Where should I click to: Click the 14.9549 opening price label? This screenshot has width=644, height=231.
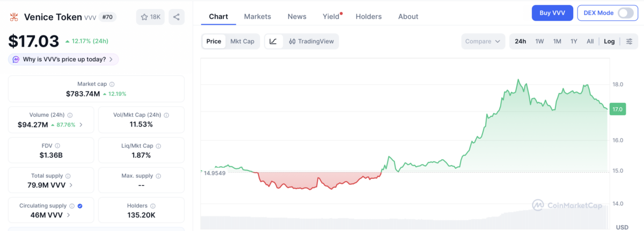[x=215, y=173]
